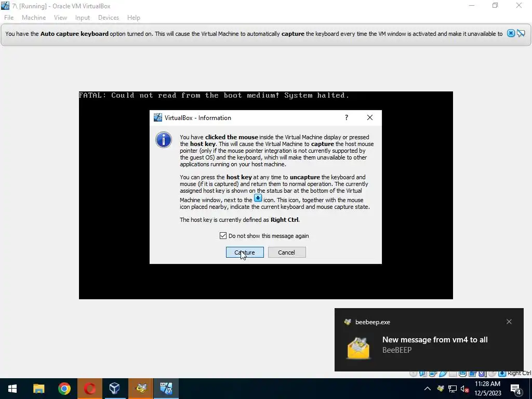The width and height of the screenshot is (532, 399).
Task: Open the Windows Start menu
Action: [12, 389]
